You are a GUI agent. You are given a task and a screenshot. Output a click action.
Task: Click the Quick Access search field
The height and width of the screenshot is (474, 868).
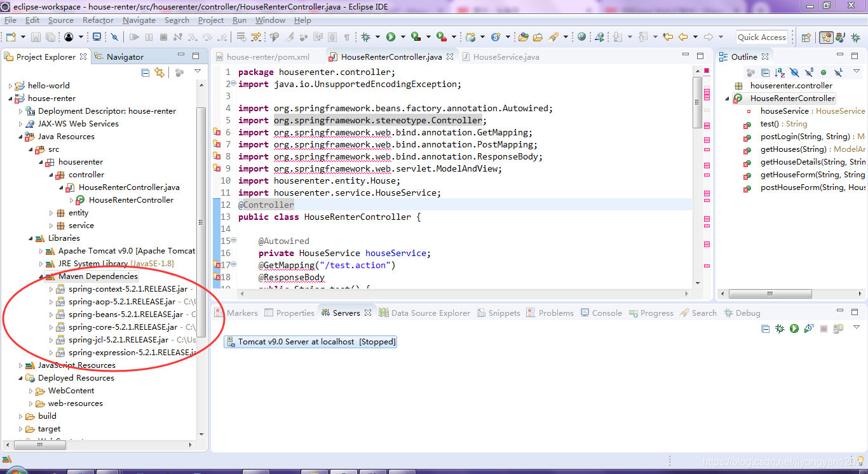click(762, 37)
